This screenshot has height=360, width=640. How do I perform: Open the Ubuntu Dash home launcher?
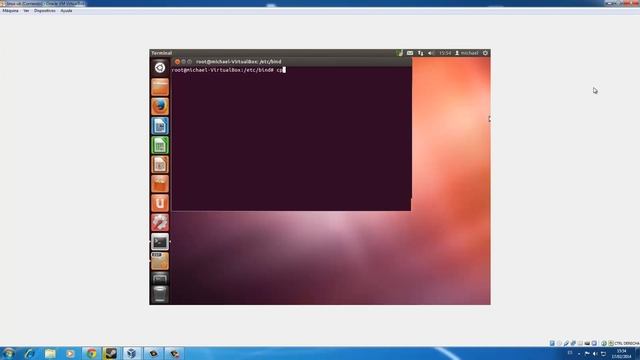160,68
